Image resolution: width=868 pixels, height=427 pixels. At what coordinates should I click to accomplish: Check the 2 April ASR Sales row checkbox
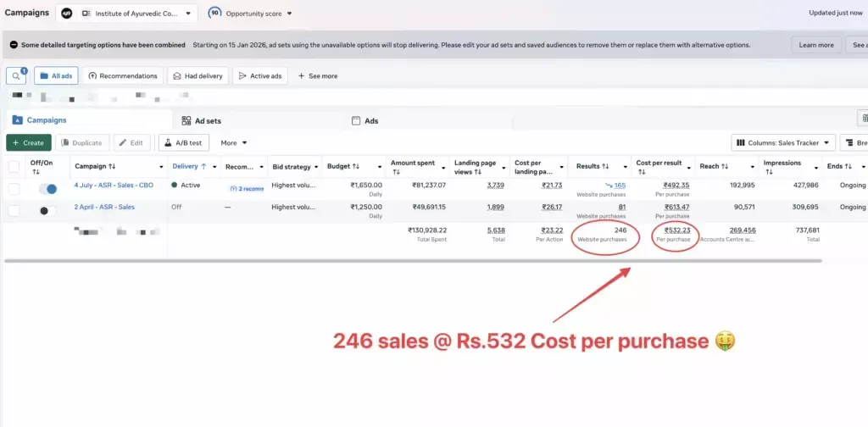[x=14, y=211]
